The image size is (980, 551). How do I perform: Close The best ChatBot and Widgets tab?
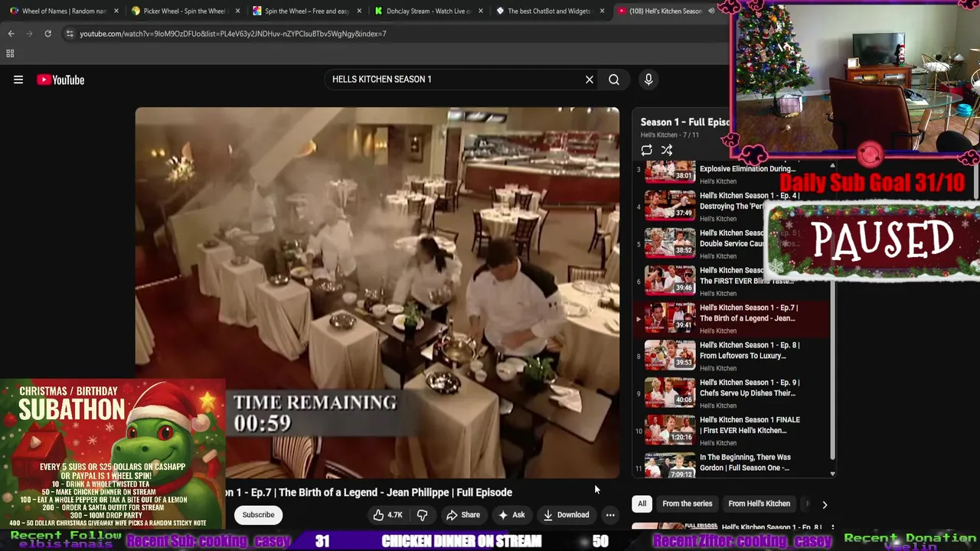[602, 11]
